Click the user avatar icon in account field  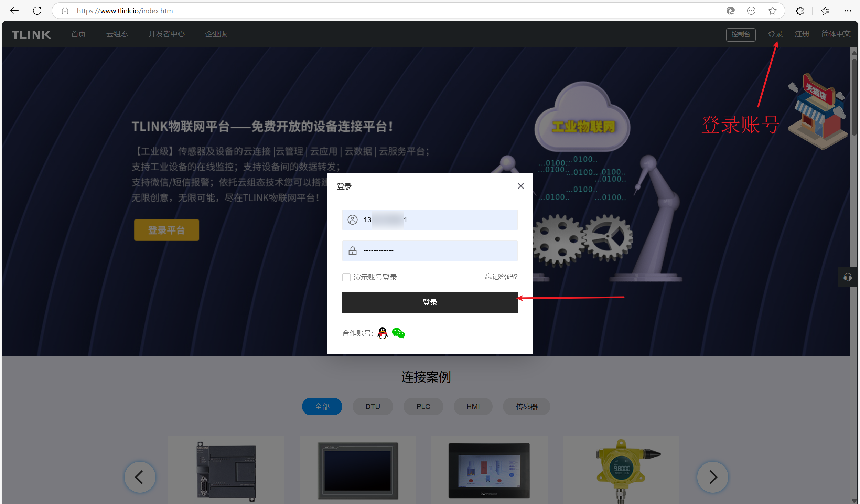[353, 220]
